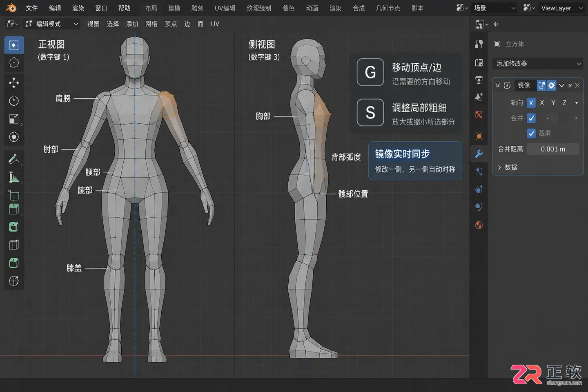Pick the Scale tool in left toolbar
The image size is (588, 392).
[x=14, y=119]
